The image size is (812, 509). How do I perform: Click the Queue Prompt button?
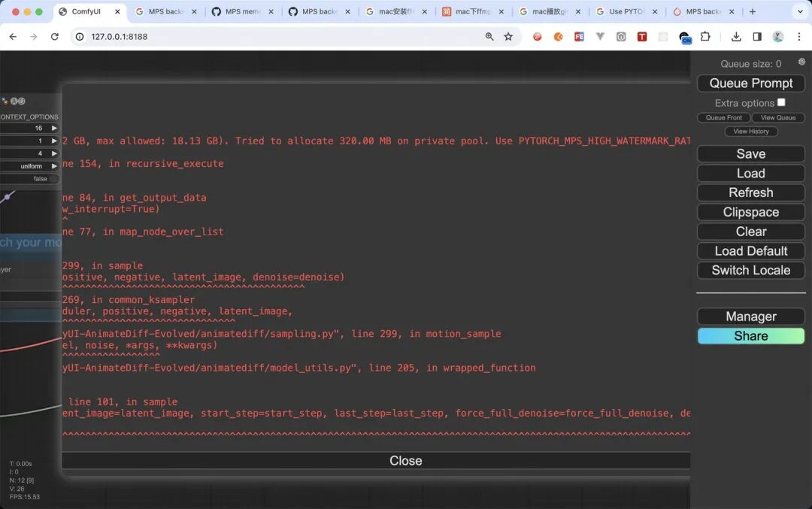(751, 83)
